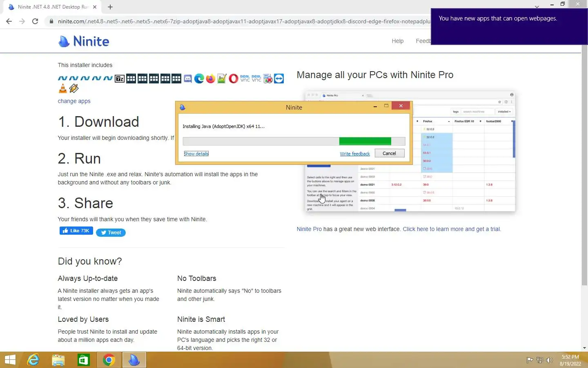Screen dimensions: 588x368
Task: Click the Ninite logo in page header
Action: (84, 41)
